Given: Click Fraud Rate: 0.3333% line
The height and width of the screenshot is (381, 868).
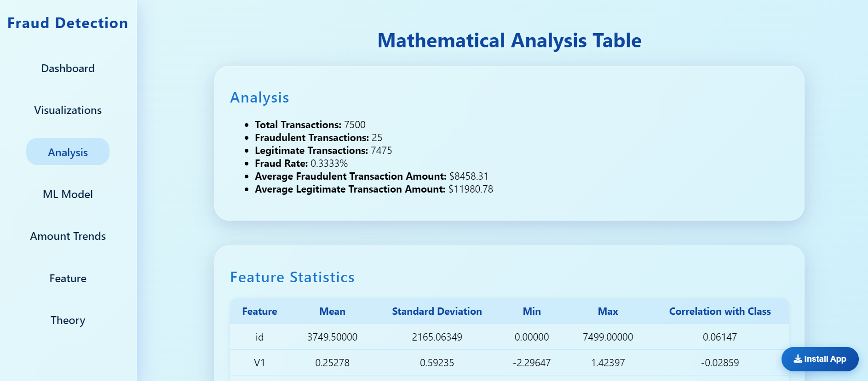Looking at the screenshot, I should [x=301, y=163].
